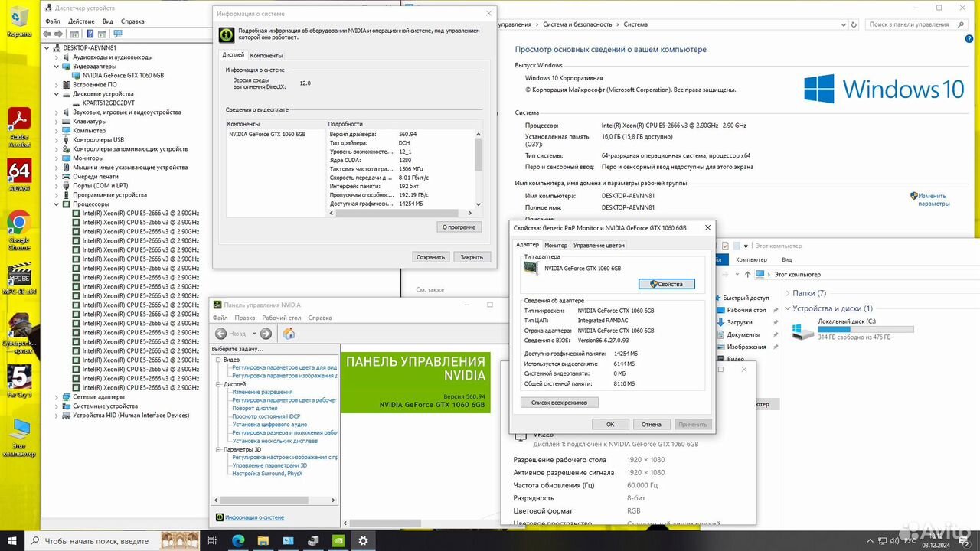980x551 pixels.
Task: Open the Действие menu in Device Manager
Action: point(81,21)
